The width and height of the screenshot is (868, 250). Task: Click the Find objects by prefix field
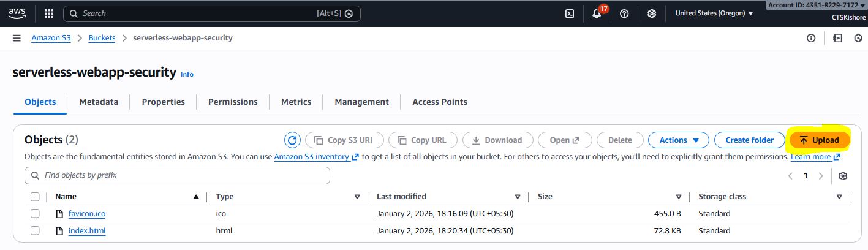point(178,175)
